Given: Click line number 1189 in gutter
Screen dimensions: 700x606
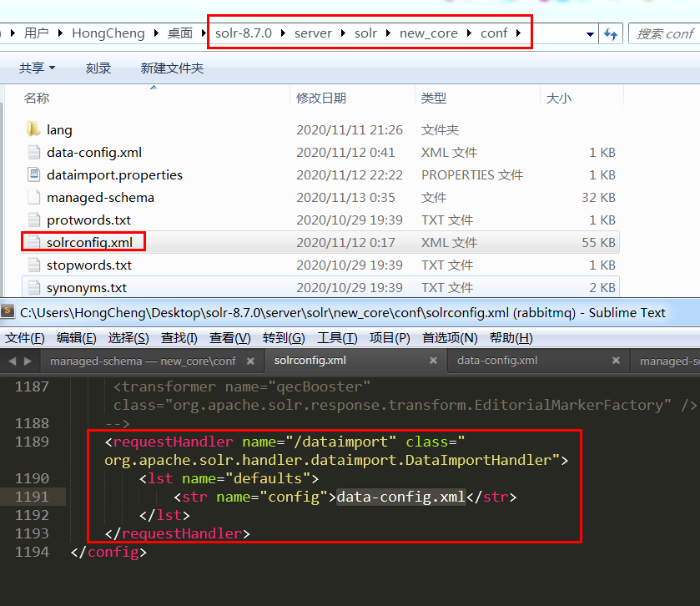Looking at the screenshot, I should (32, 442).
